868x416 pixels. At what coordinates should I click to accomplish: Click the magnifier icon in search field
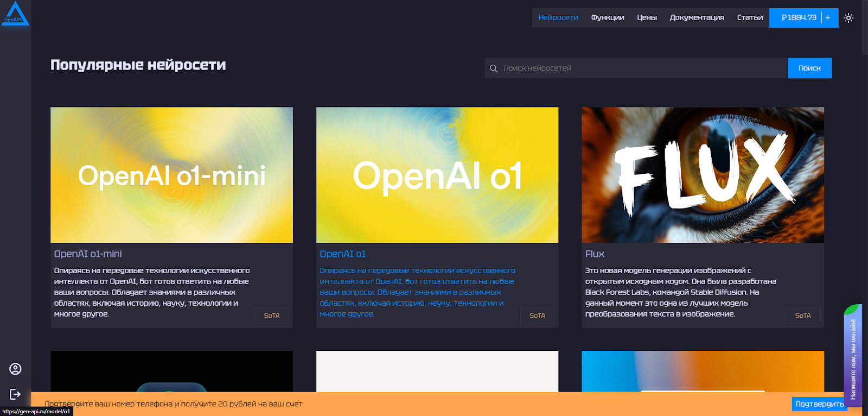(x=494, y=68)
